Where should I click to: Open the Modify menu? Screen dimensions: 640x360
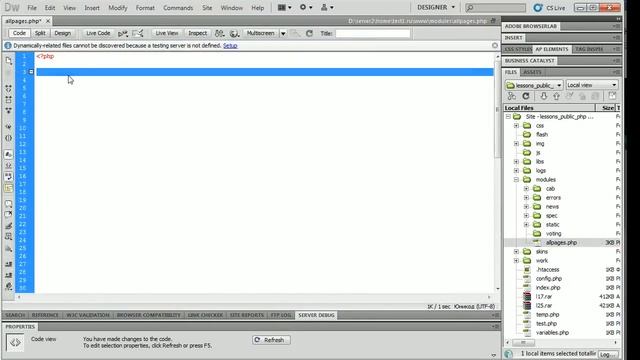118,8
